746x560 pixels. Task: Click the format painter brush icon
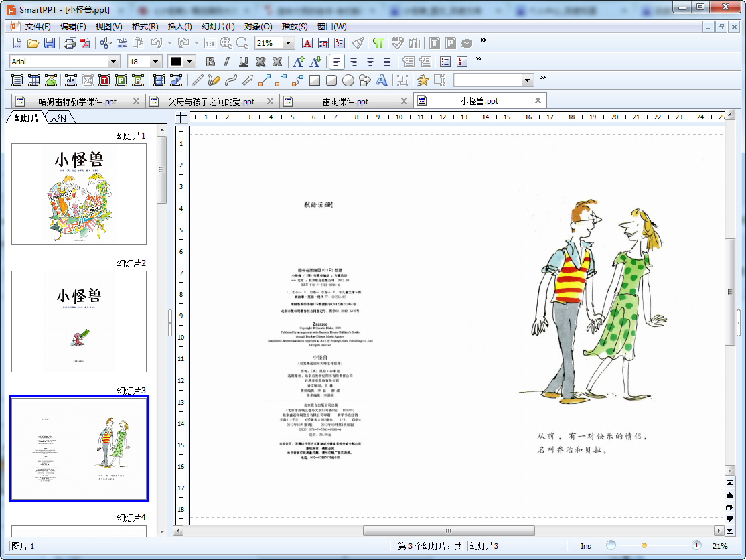click(x=358, y=44)
